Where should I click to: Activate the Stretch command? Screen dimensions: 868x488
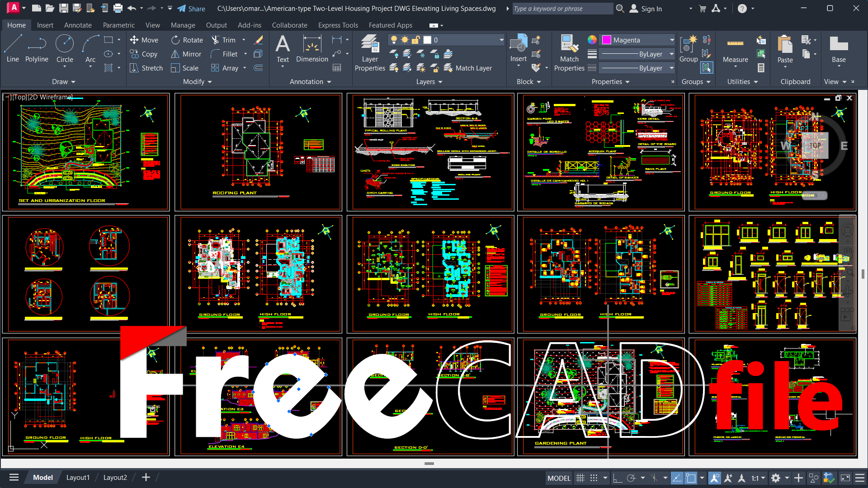[146, 68]
